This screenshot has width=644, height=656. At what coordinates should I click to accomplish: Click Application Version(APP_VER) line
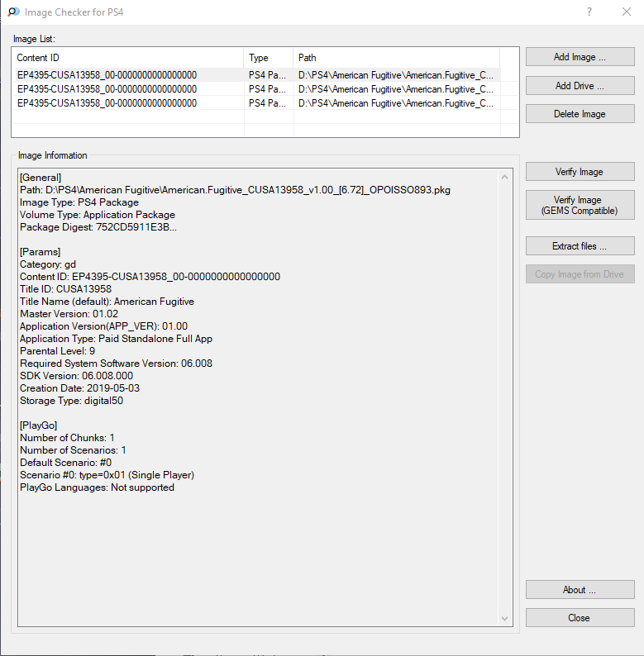click(104, 326)
